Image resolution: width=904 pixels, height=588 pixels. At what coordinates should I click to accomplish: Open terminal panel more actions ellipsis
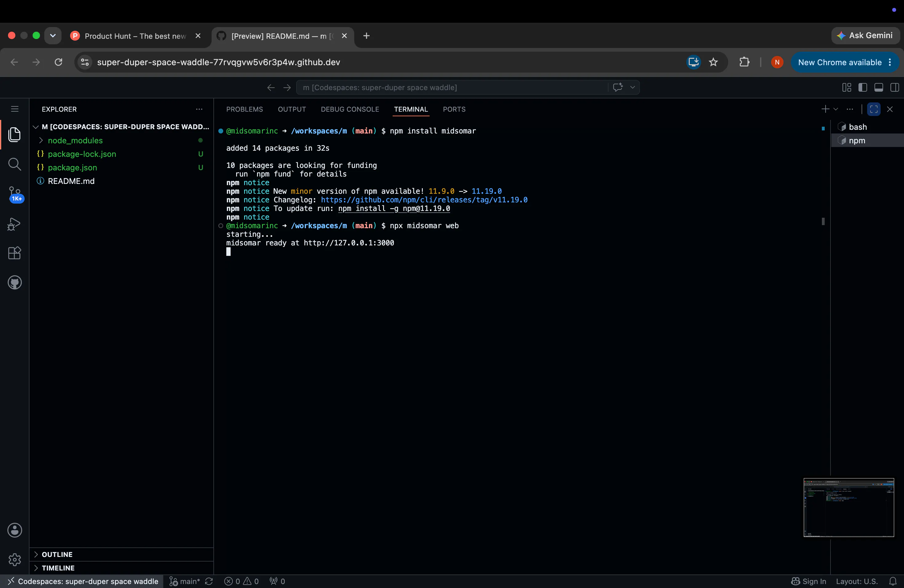(850, 109)
